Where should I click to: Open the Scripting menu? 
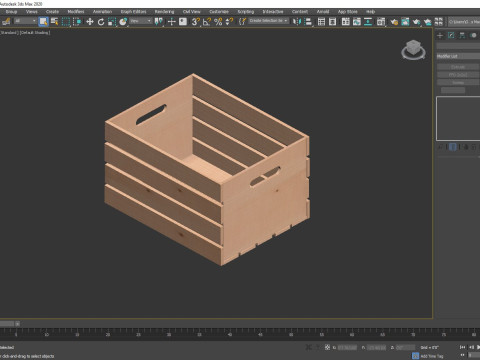pos(246,12)
